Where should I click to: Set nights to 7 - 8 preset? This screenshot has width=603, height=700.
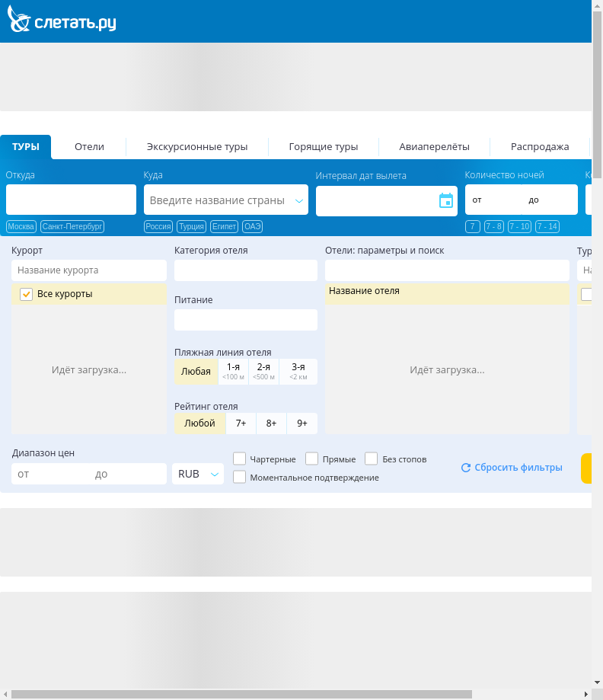click(x=493, y=226)
